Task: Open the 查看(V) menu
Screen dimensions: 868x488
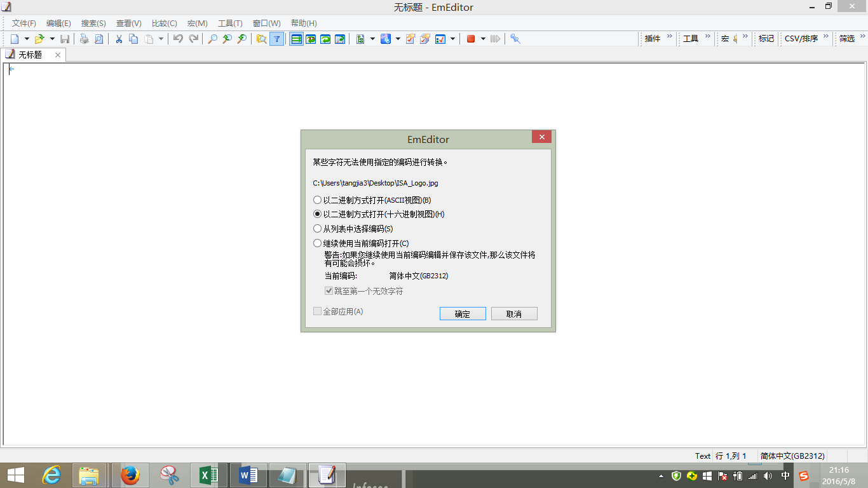Action: point(128,23)
